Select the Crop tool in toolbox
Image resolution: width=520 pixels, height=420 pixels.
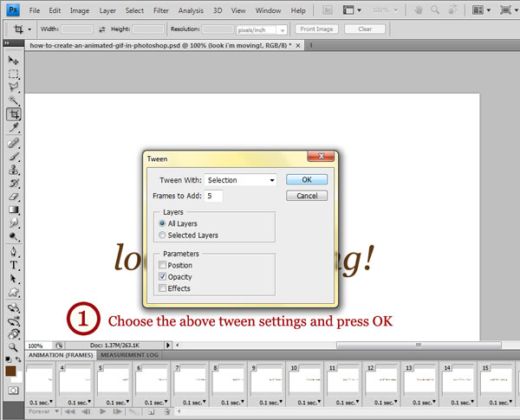(14, 114)
